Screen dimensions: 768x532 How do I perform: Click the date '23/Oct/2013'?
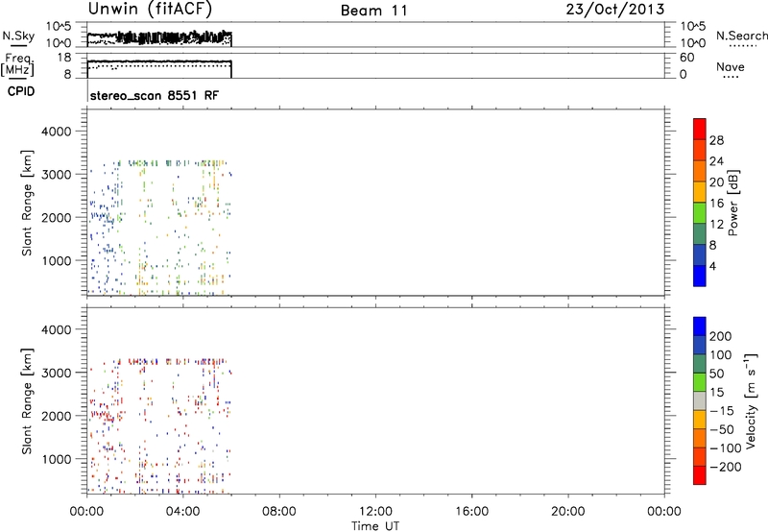click(615, 10)
